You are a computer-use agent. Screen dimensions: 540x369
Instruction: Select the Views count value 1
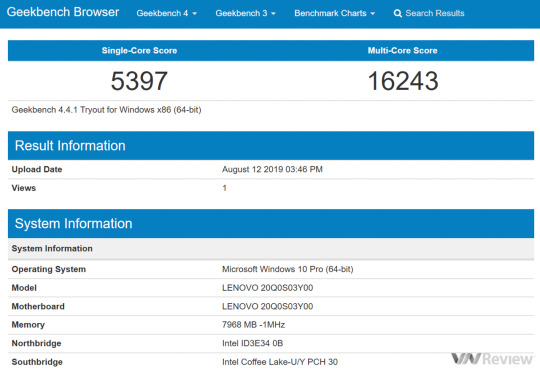point(225,188)
